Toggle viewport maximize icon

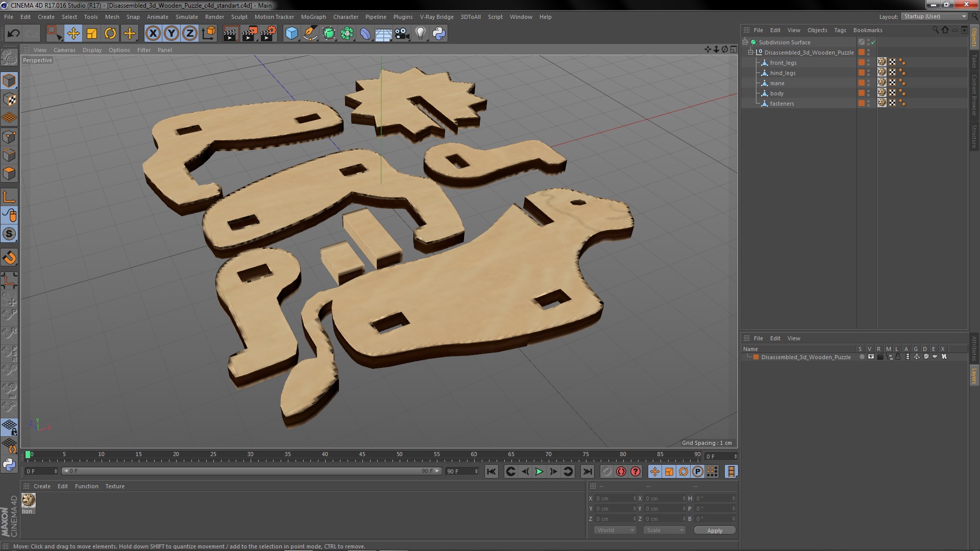[x=733, y=49]
